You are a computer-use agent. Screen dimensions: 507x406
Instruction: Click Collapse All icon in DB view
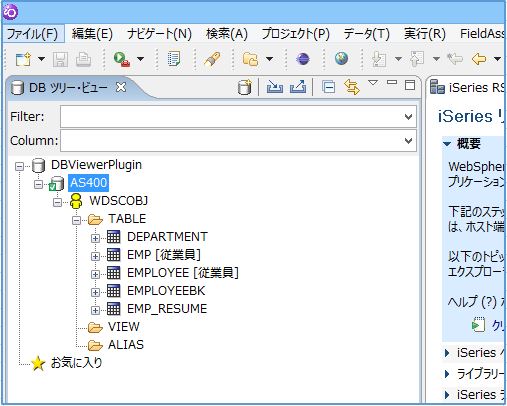[x=328, y=87]
